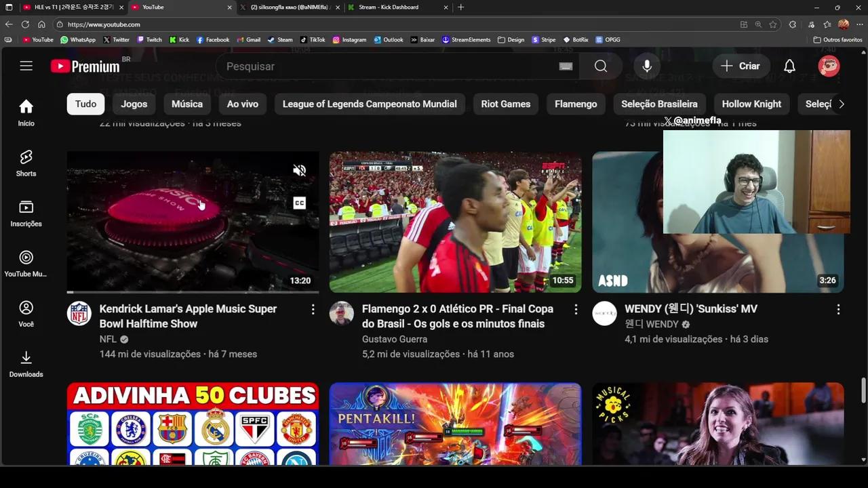
Task: Open the on-screen keyboard icon in search
Action: coord(566,66)
